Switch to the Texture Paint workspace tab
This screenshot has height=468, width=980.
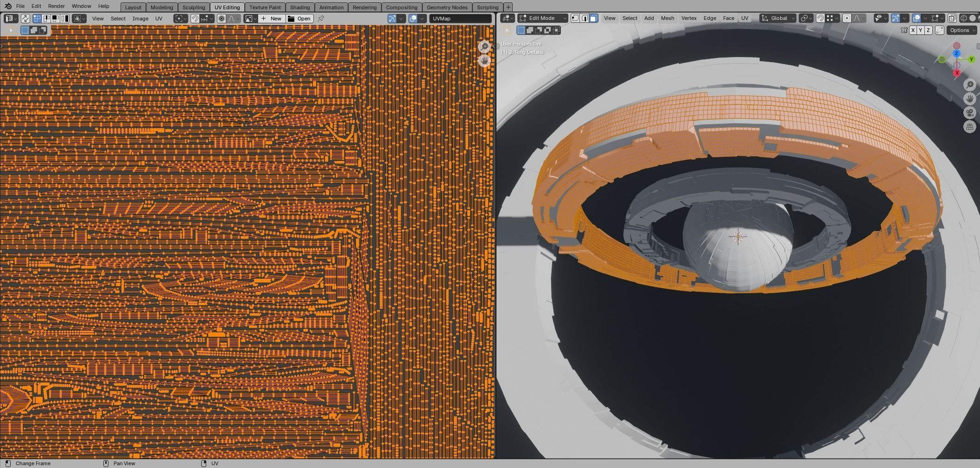pyautogui.click(x=265, y=7)
